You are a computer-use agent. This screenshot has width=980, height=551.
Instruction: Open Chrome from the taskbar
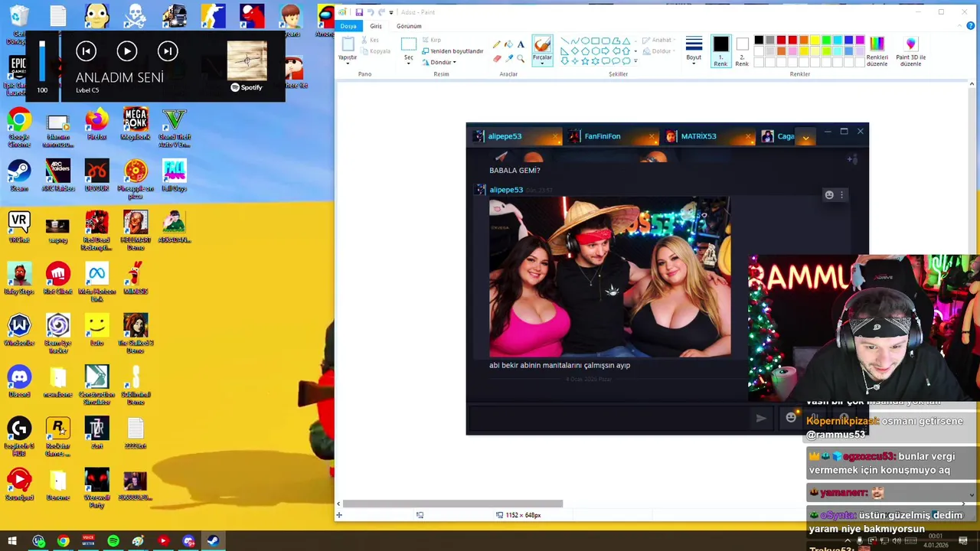click(x=63, y=541)
